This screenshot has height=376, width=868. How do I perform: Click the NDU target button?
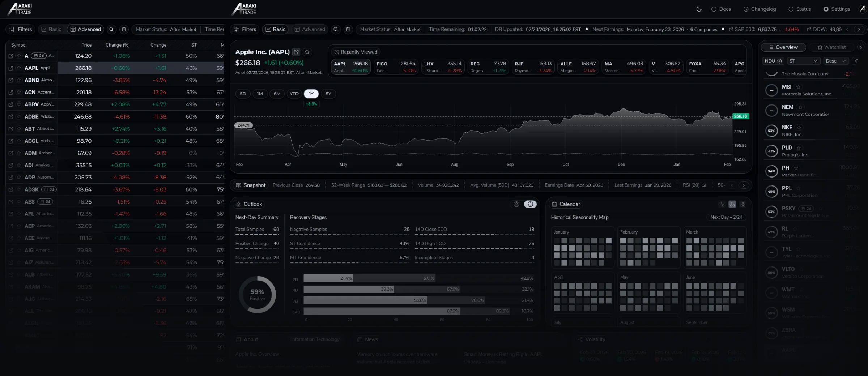point(773,61)
